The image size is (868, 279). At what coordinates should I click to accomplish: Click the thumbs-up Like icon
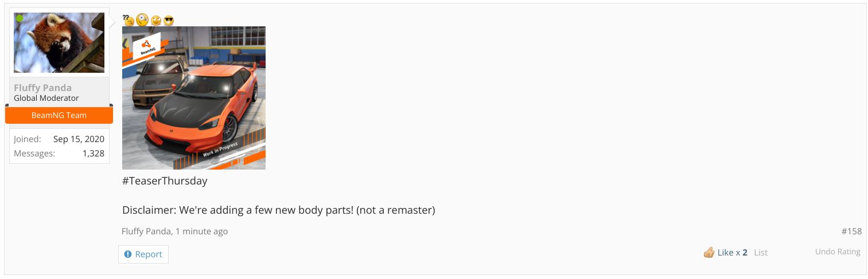pyautogui.click(x=709, y=252)
